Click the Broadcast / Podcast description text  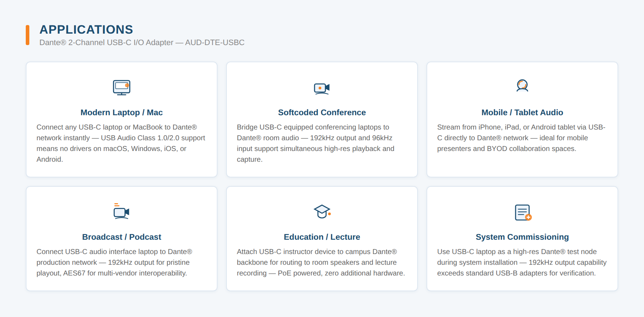(x=114, y=262)
